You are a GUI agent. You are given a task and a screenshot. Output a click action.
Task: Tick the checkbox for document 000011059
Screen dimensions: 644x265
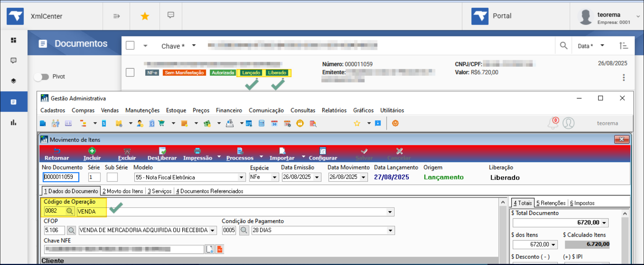130,72
